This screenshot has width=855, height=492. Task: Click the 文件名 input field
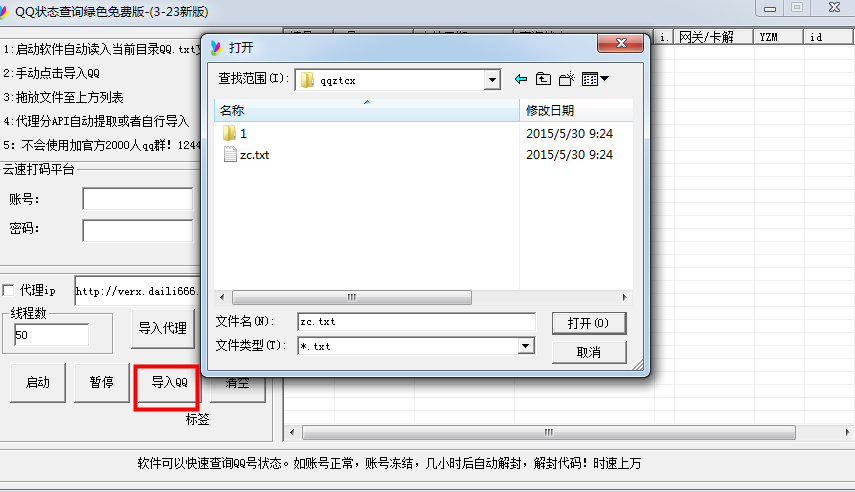[417, 322]
